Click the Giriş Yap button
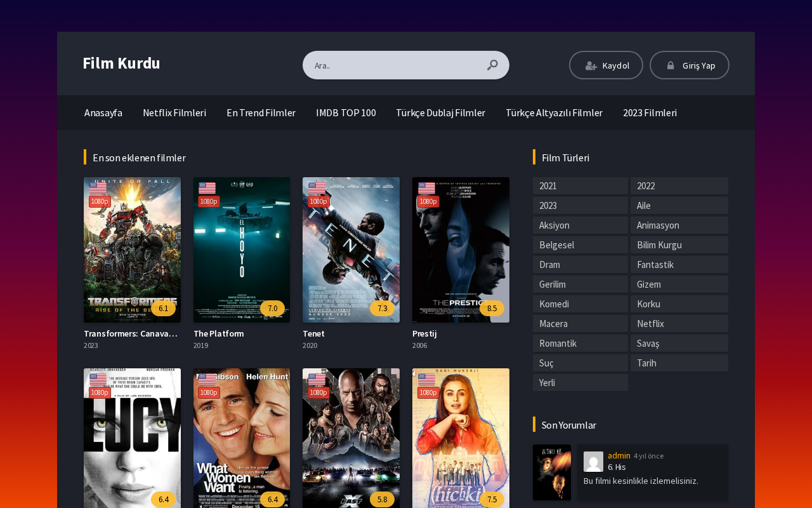Screen dimensions: 812x508 point(690,65)
